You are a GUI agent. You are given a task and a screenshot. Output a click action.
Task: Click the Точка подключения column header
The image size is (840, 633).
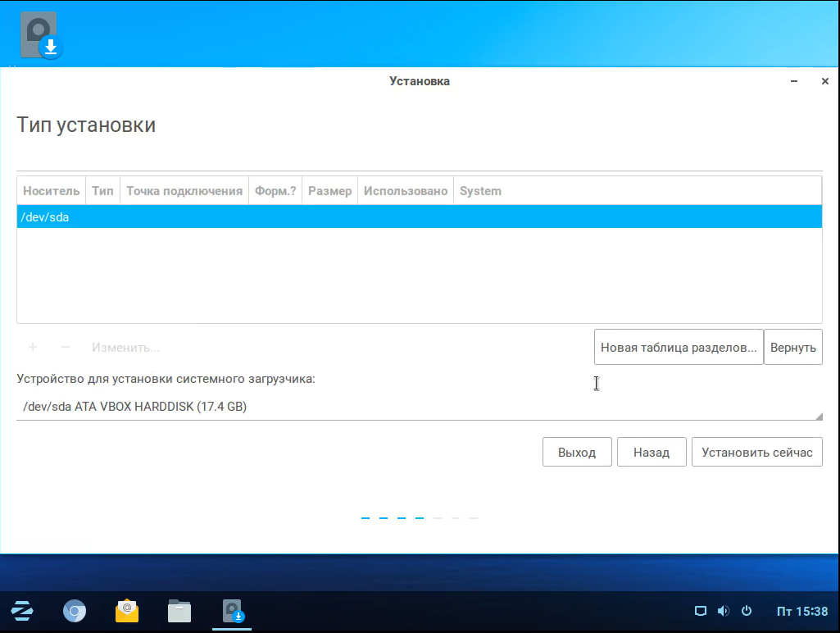[184, 191]
